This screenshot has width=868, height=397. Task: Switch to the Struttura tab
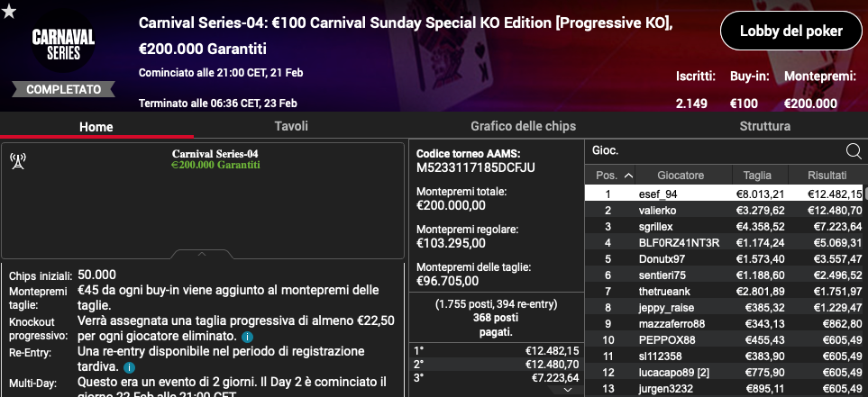point(764,126)
